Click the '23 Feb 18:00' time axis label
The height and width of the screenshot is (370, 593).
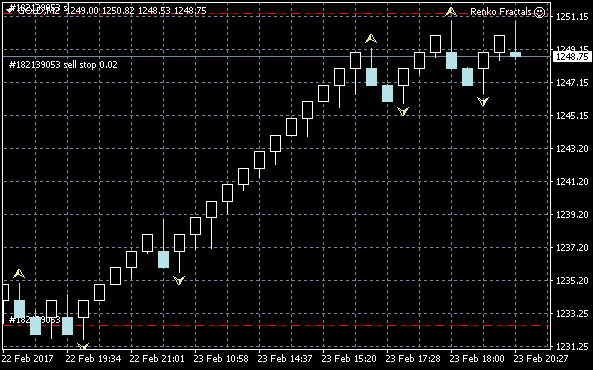477,358
